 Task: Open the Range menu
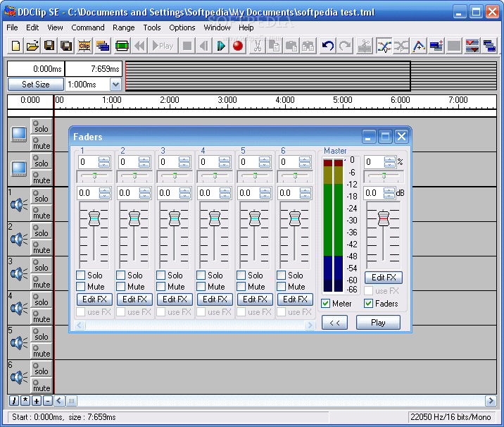click(123, 27)
